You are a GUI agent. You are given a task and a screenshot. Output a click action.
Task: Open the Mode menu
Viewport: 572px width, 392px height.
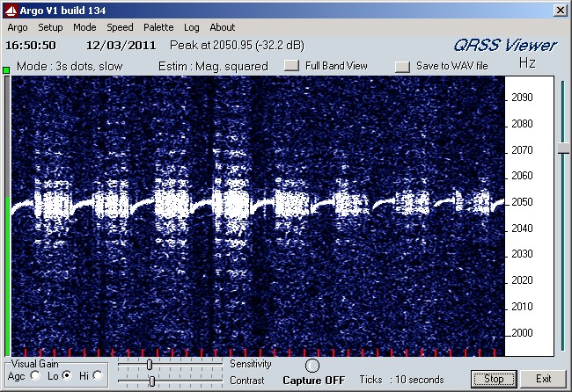[84, 28]
